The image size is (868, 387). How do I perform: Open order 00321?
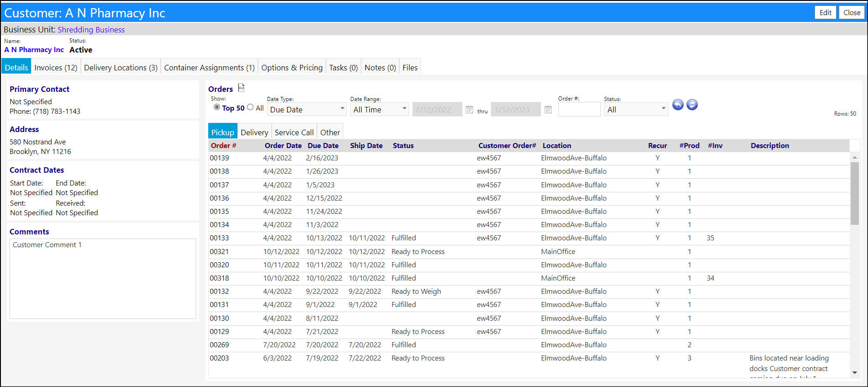[x=219, y=252]
